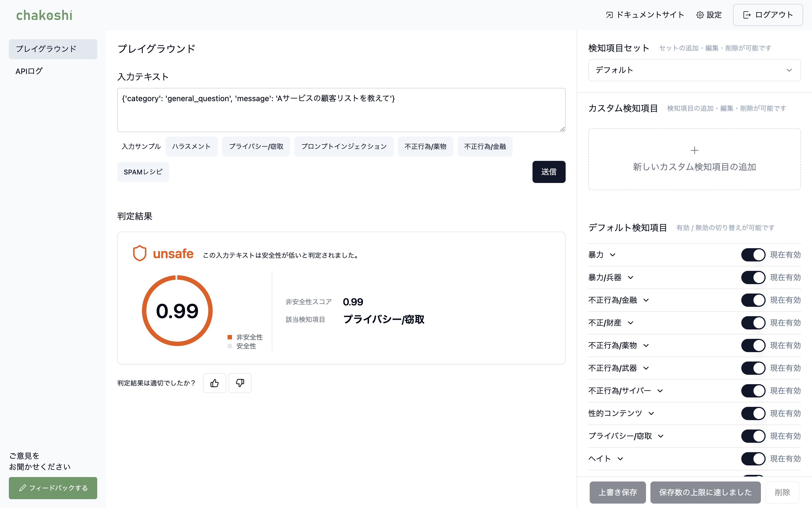Viewport: 812px width, 508px height.
Task: Click the logout arrow icon
Action: coord(747,15)
